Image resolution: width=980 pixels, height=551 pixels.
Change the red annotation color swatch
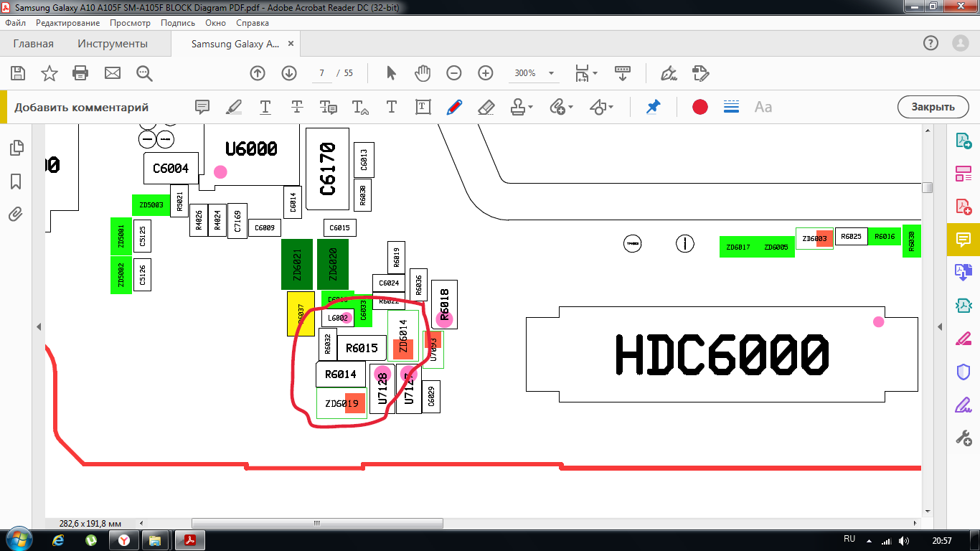pyautogui.click(x=700, y=107)
